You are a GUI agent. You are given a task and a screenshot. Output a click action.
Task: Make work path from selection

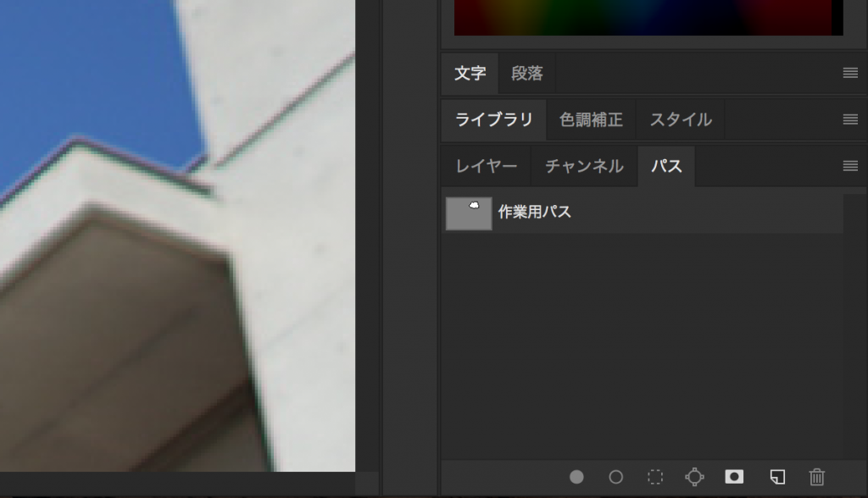[694, 477]
